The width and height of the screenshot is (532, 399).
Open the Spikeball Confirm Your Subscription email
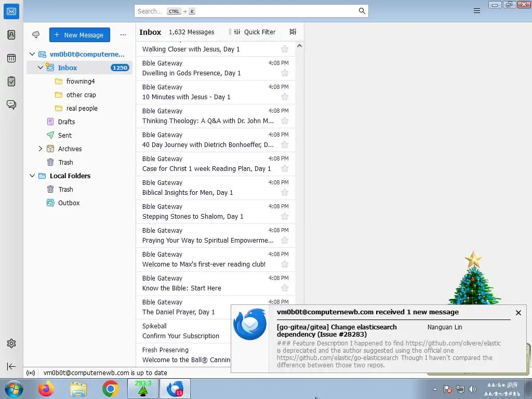click(183, 331)
